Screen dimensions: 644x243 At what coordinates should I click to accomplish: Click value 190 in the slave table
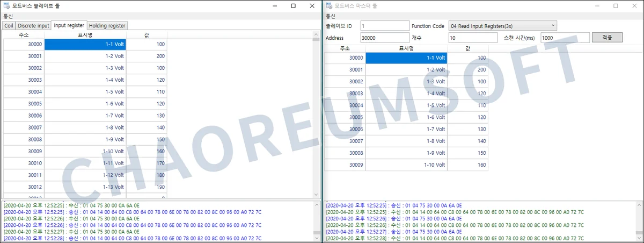coord(147,187)
